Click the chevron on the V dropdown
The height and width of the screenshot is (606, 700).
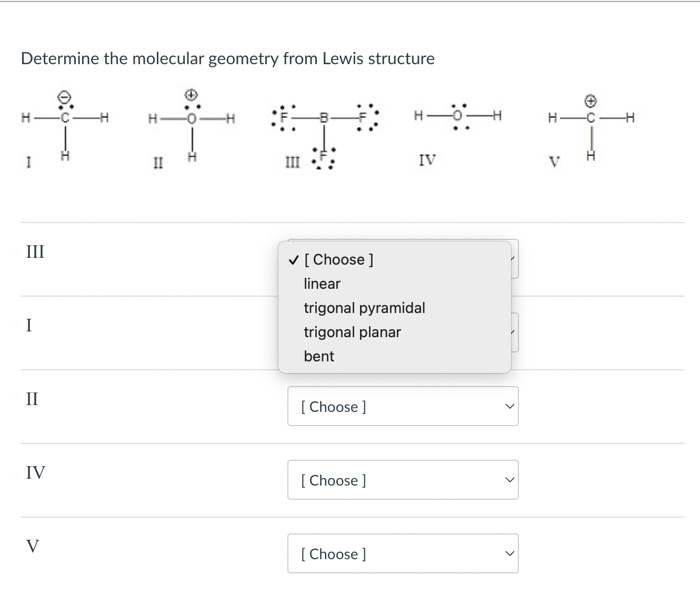508,553
